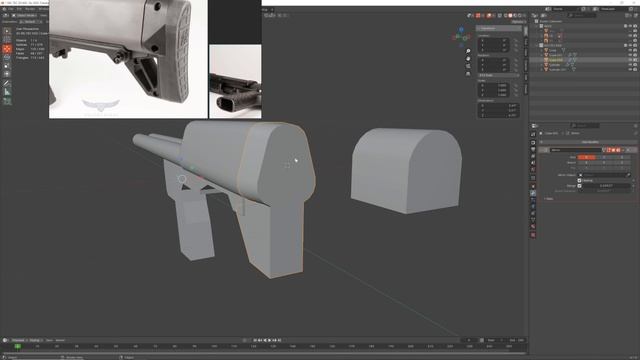The image size is (640, 360).
Task: Open the Render menu
Action: (30, 9)
